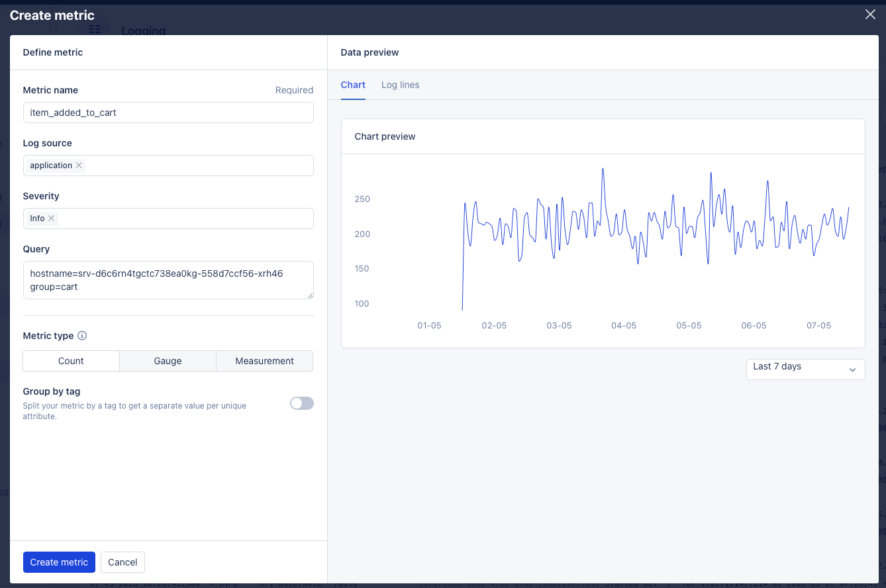Click the Create metric button
886x588 pixels.
tap(59, 562)
